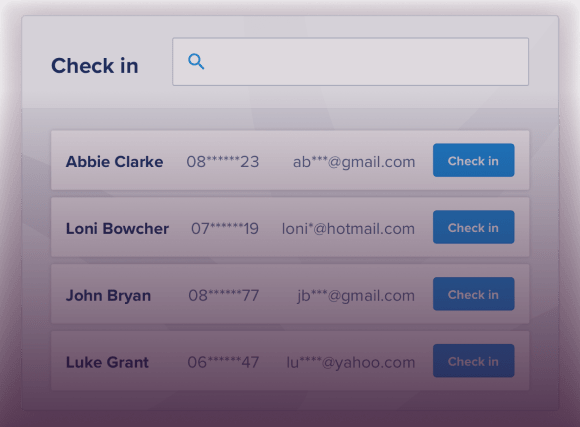580x427 pixels.
Task: Click the jb***@gmail.com email address
Action: pyautogui.click(x=356, y=296)
